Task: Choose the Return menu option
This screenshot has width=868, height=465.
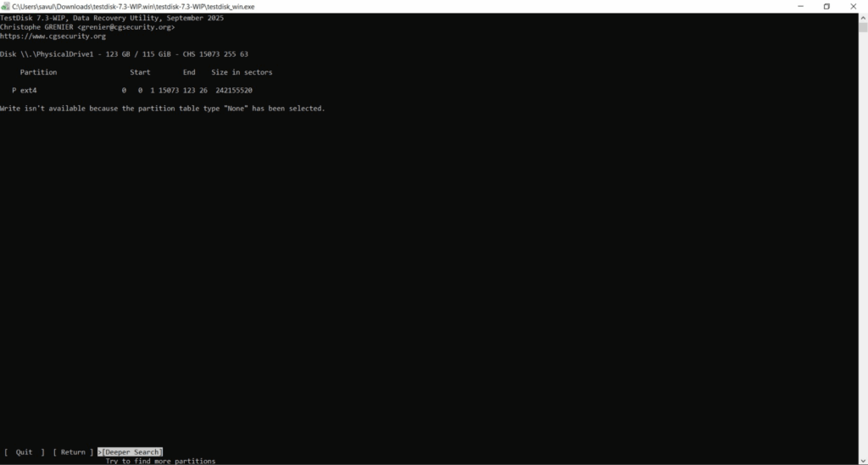Action: [x=73, y=452]
